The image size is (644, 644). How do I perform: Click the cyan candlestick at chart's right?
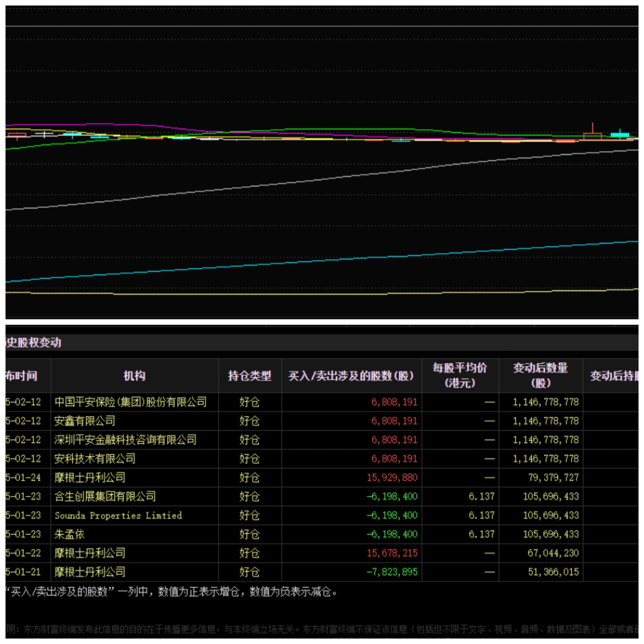pyautogui.click(x=620, y=135)
